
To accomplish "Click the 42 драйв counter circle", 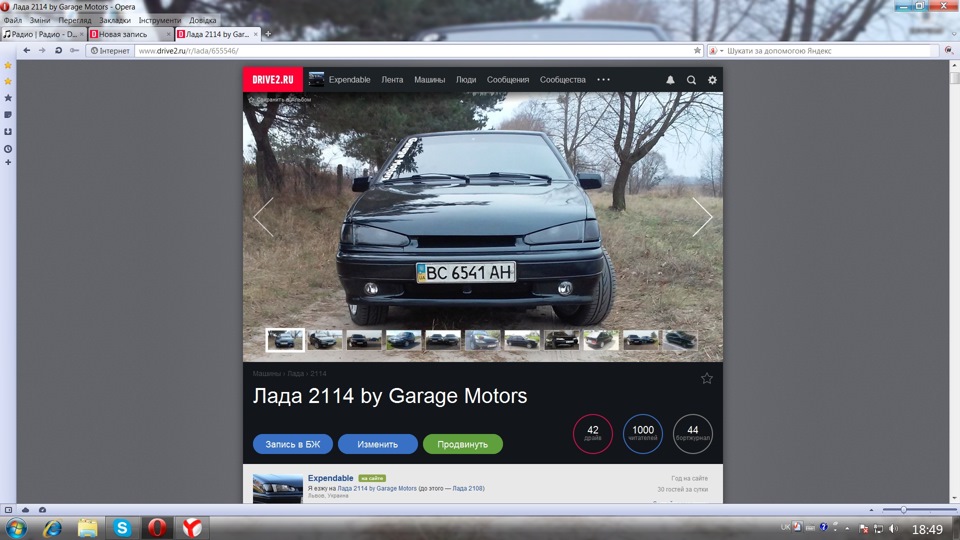I will (593, 433).
